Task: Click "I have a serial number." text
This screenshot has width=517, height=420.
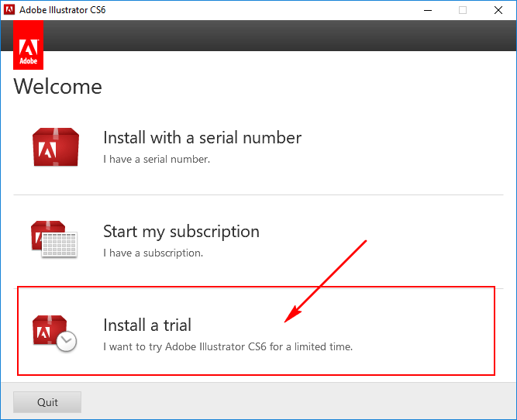Action: click(157, 159)
